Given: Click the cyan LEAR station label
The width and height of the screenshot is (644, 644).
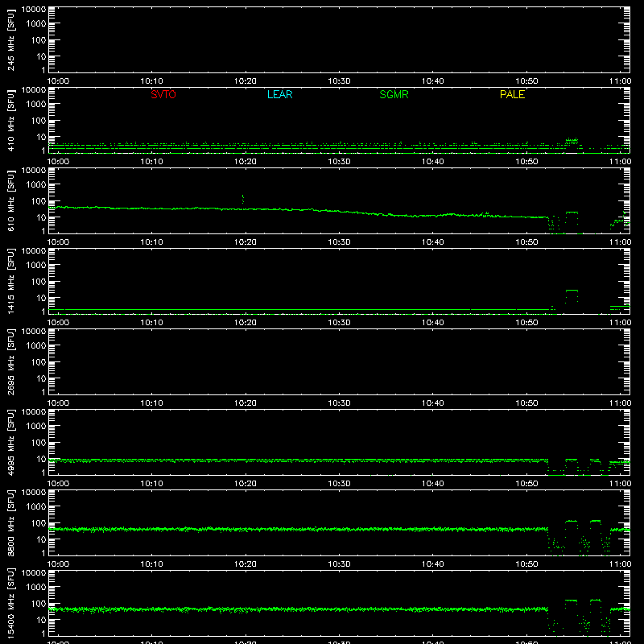Looking at the screenshot, I should (x=279, y=94).
